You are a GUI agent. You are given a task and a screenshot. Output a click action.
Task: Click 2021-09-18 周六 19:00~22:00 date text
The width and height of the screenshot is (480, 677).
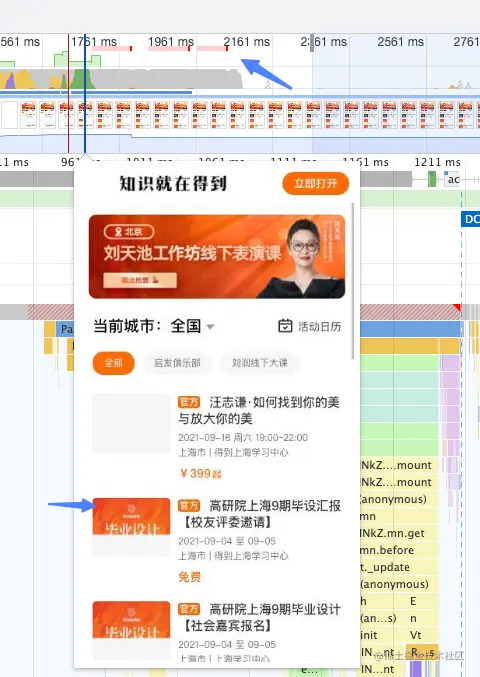[x=243, y=437]
